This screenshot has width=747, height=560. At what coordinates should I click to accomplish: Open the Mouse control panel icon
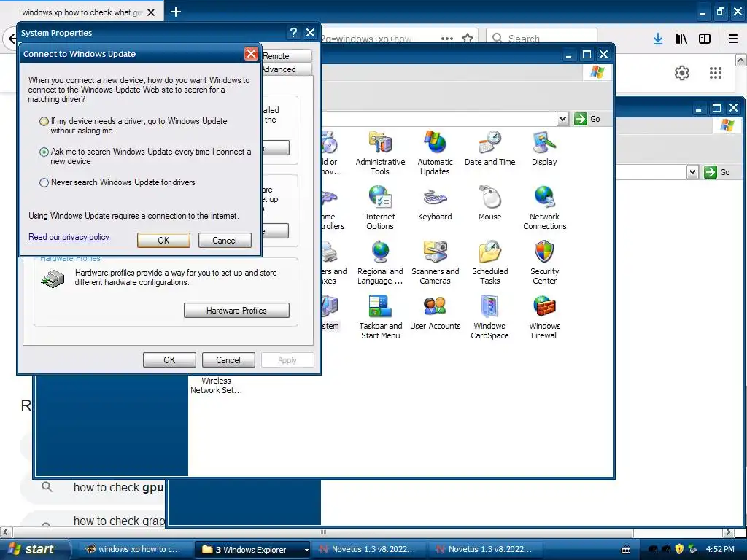pos(489,203)
